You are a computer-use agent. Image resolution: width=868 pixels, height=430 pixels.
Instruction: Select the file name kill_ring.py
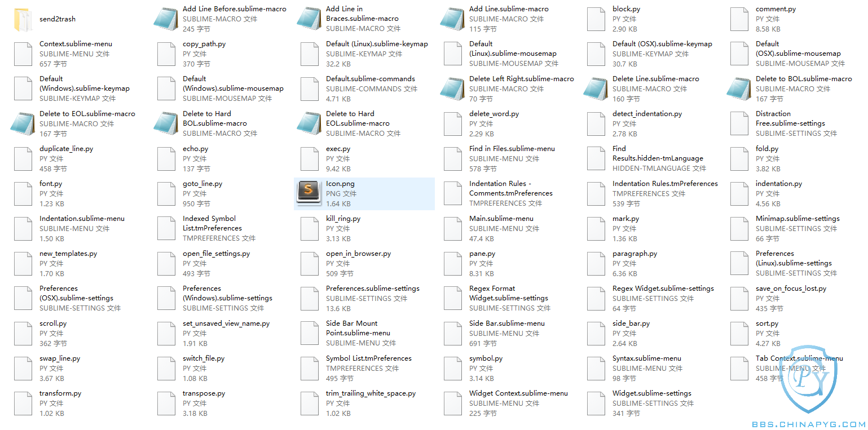click(x=343, y=219)
